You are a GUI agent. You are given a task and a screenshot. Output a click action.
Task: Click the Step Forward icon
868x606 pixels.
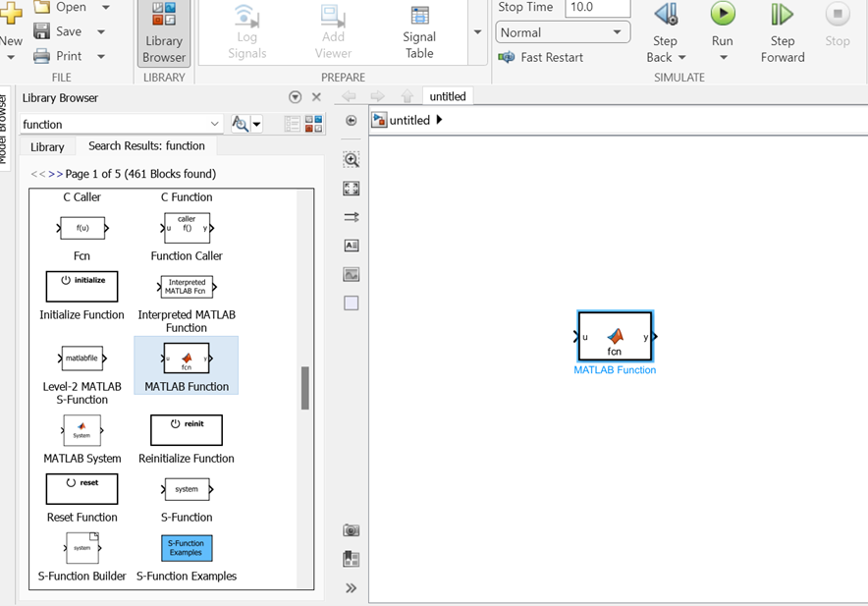(x=782, y=15)
